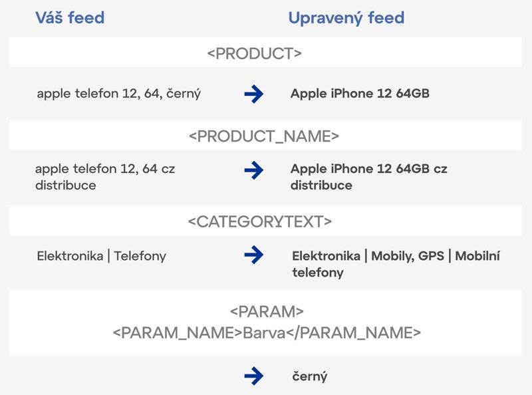This screenshot has width=532, height=395.
Task: Click the arrow next to Elektronika | Telefony
Action: coord(254,255)
